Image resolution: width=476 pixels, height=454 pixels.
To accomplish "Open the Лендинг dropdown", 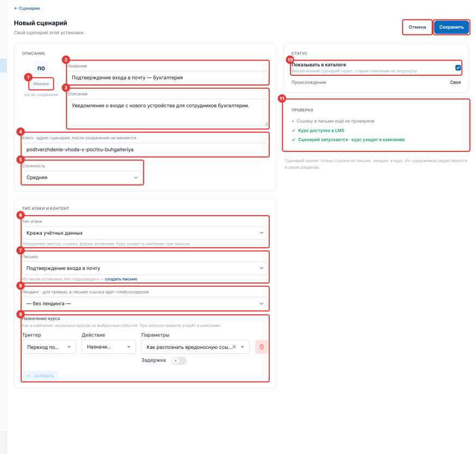I will coord(145,303).
